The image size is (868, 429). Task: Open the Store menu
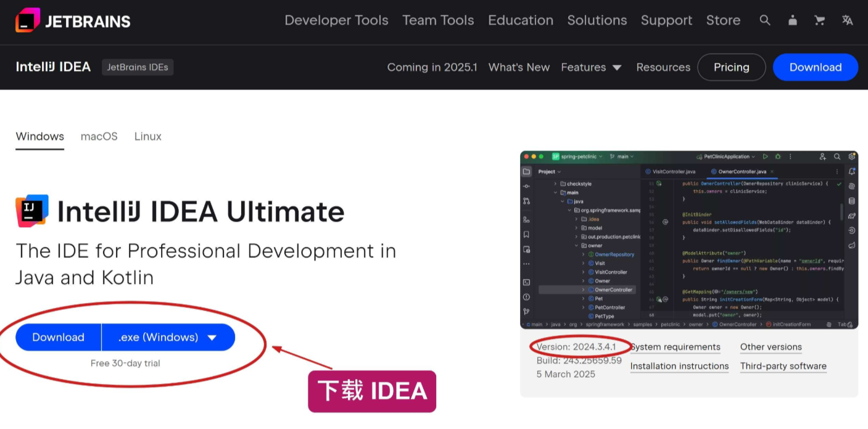pyautogui.click(x=723, y=20)
